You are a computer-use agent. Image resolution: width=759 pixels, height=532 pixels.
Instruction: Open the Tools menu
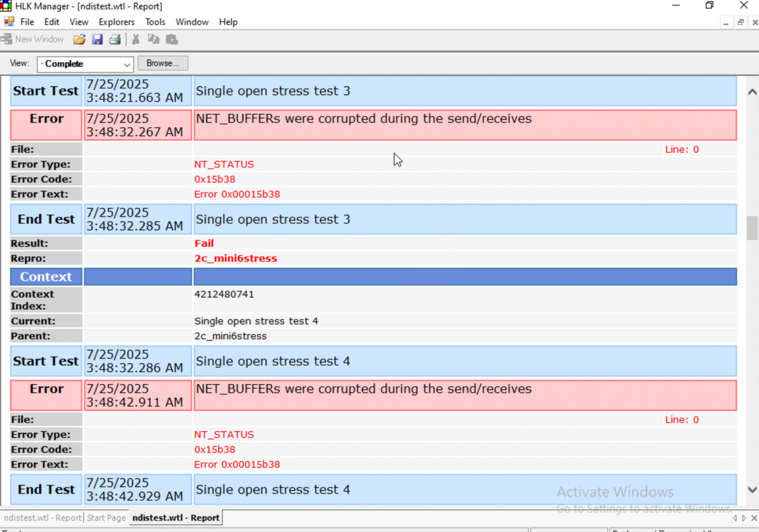[155, 22]
